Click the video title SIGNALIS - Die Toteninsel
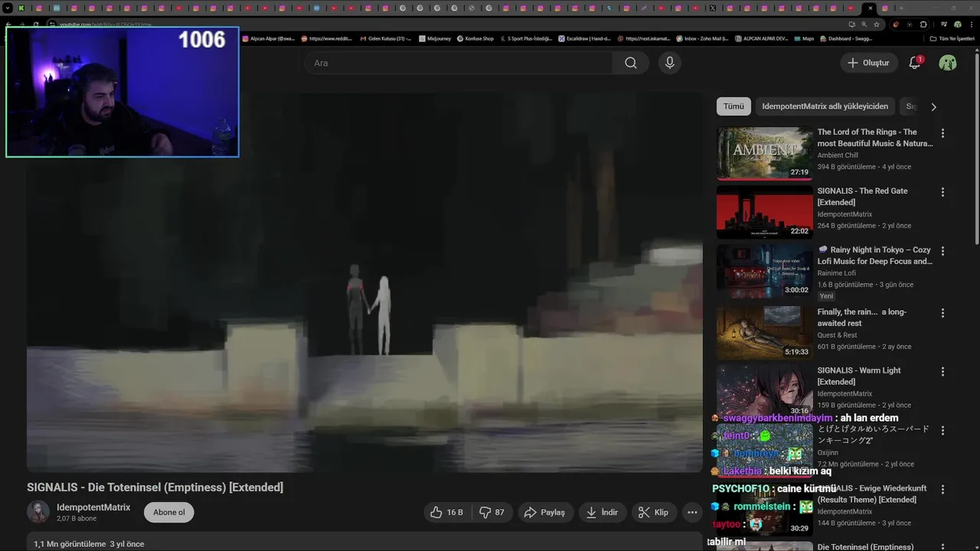This screenshot has width=980, height=551. (155, 487)
